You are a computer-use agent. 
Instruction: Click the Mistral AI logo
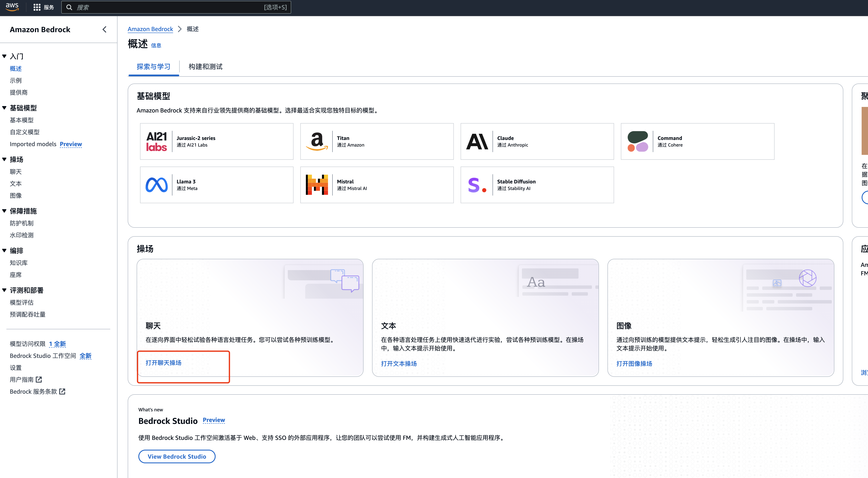317,185
